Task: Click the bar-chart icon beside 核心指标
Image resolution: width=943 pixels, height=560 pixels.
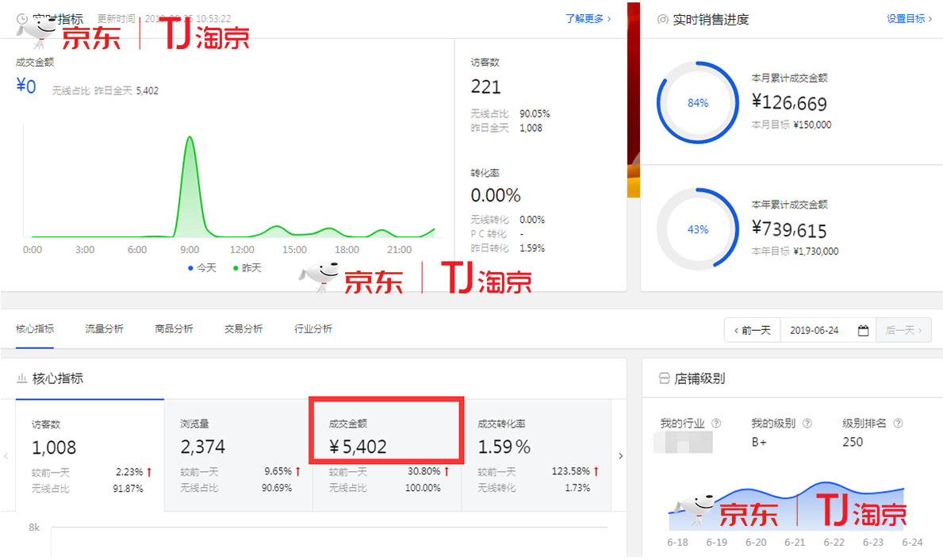Action: pos(21,378)
